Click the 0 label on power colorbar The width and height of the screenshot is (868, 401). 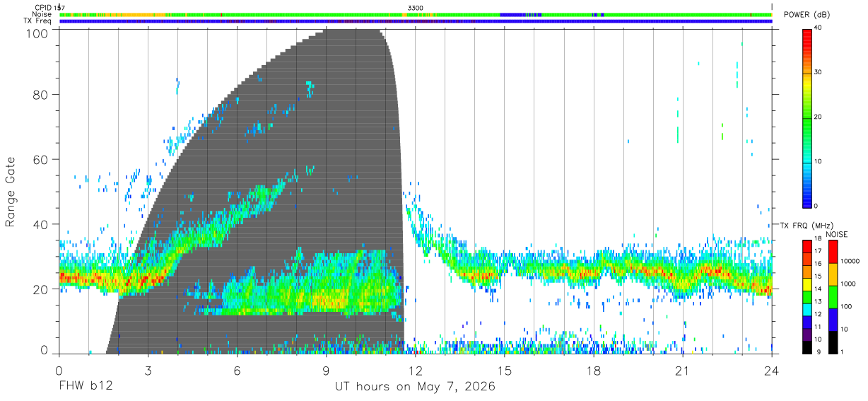[x=816, y=206]
